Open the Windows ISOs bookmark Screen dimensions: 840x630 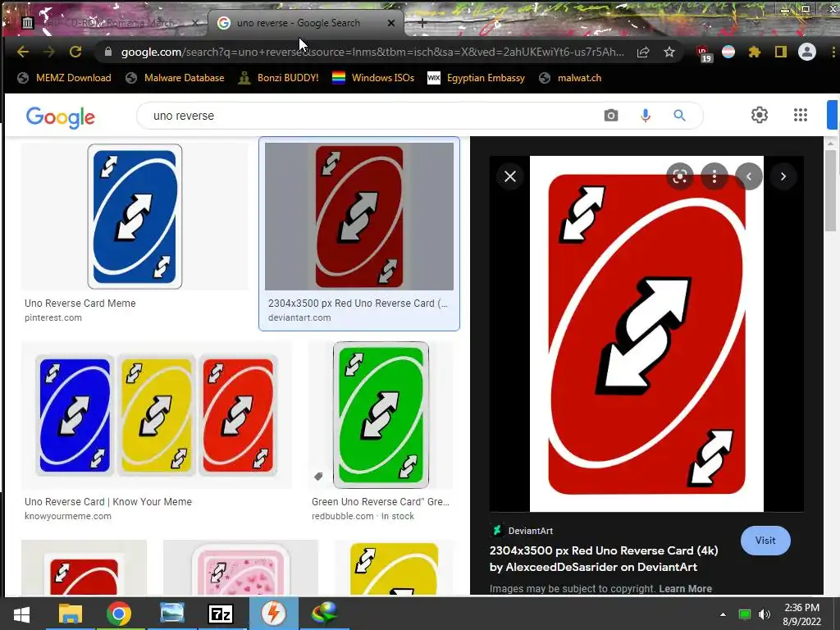pos(373,78)
